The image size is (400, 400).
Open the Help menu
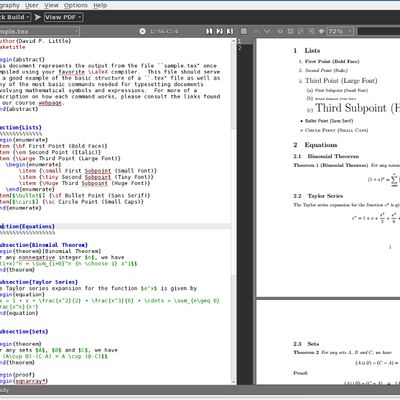(x=100, y=5)
